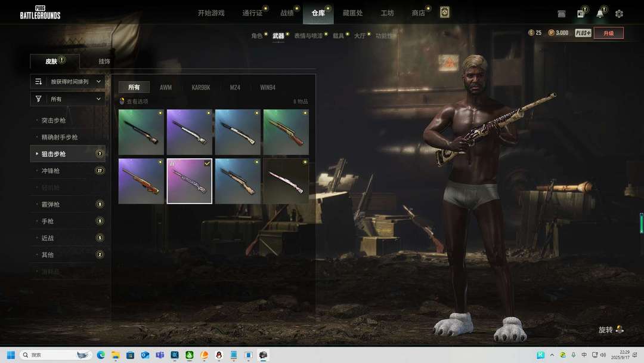The image size is (644, 363).
Task: Switch to the 载具 sub-tab
Action: (339, 36)
